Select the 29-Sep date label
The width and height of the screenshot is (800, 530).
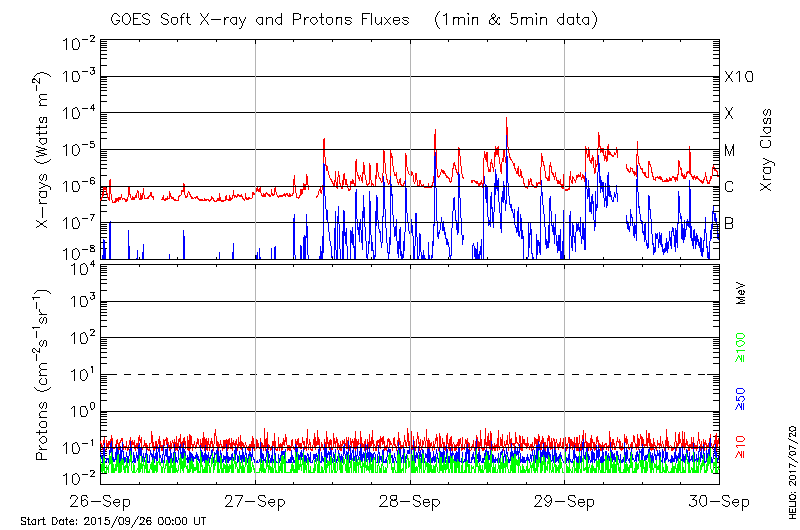[565, 500]
